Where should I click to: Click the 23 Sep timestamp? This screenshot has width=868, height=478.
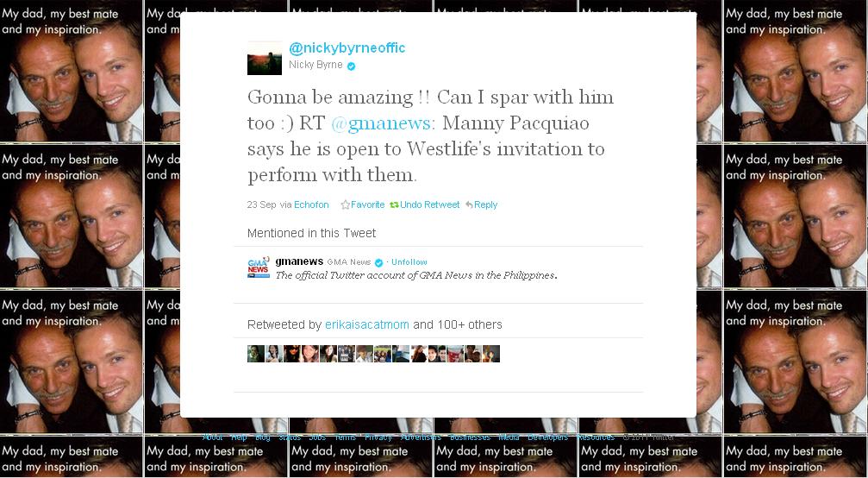pyautogui.click(x=261, y=205)
